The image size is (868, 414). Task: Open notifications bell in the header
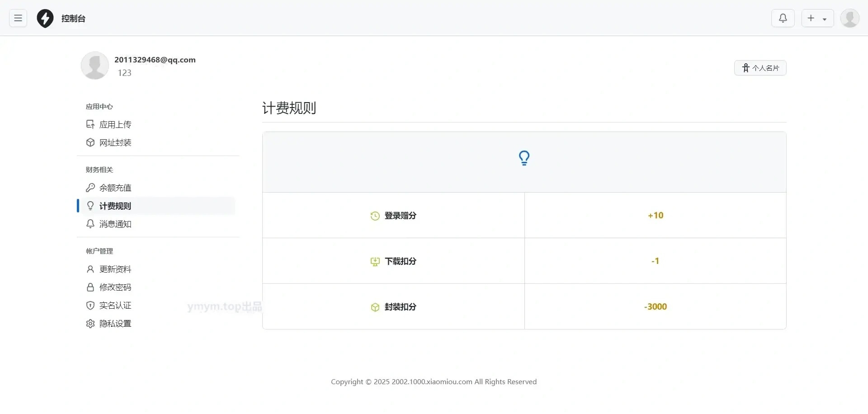tap(783, 18)
